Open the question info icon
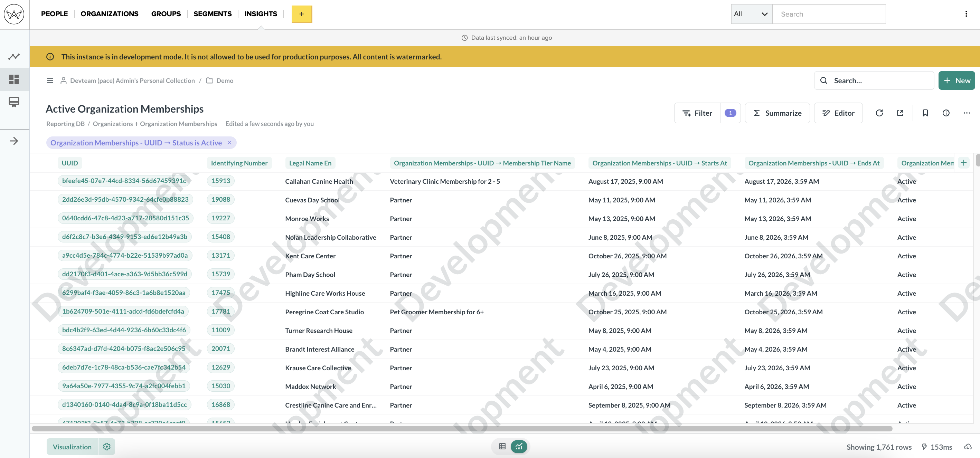This screenshot has height=458, width=980. click(x=946, y=113)
